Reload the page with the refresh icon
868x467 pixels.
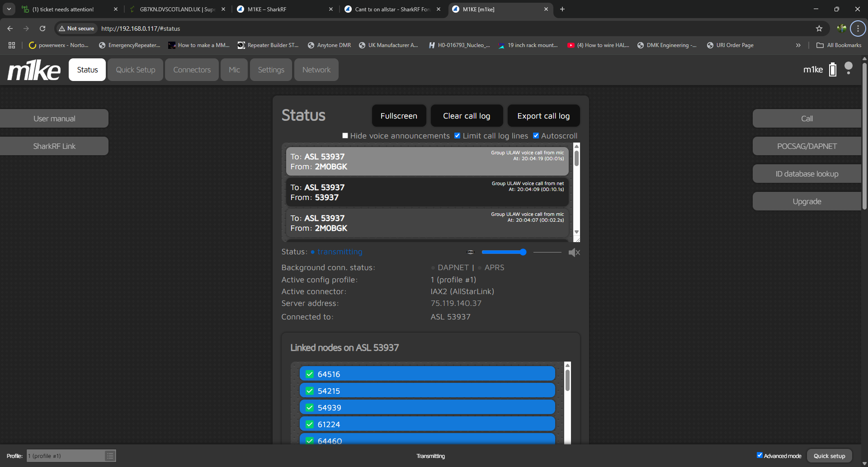tap(42, 29)
